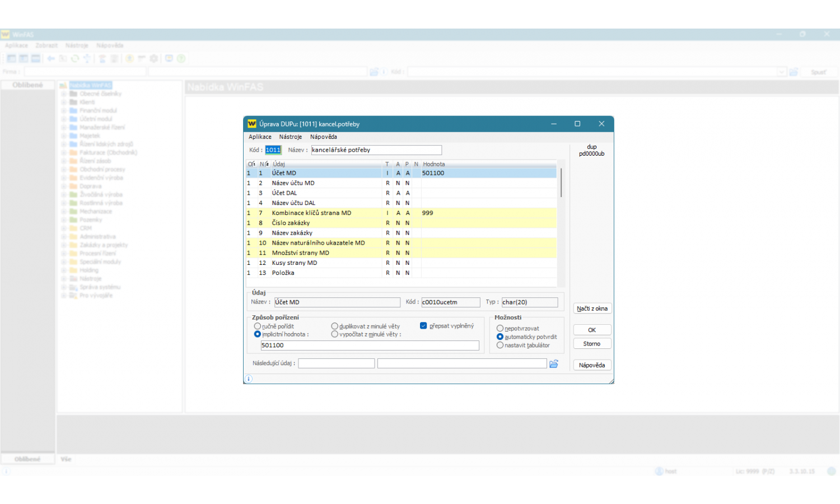Select row 'Kusy strany MD'
The height and width of the screenshot is (504, 840).
(402, 263)
